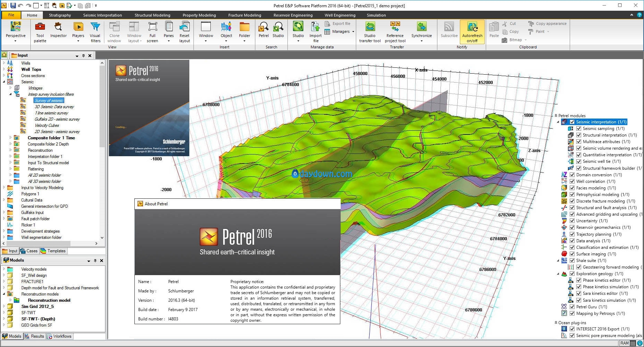
Task: Open the Structural Modeling ribbon tab
Action: pyautogui.click(x=152, y=15)
